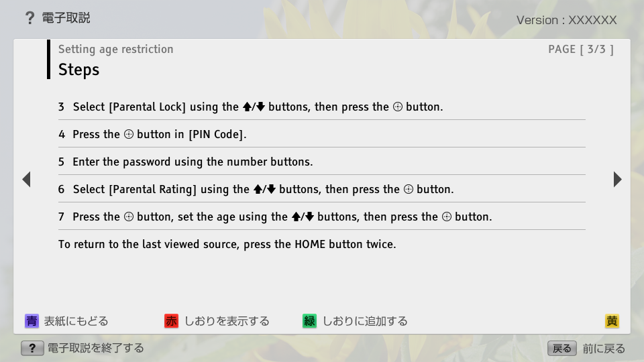Click 電子取説を終了する to exit manual
644x362 pixels.
(95, 348)
